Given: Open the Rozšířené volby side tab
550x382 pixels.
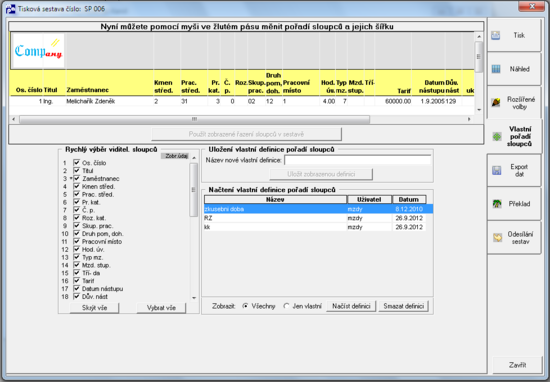Looking at the screenshot, I should pos(514,102).
